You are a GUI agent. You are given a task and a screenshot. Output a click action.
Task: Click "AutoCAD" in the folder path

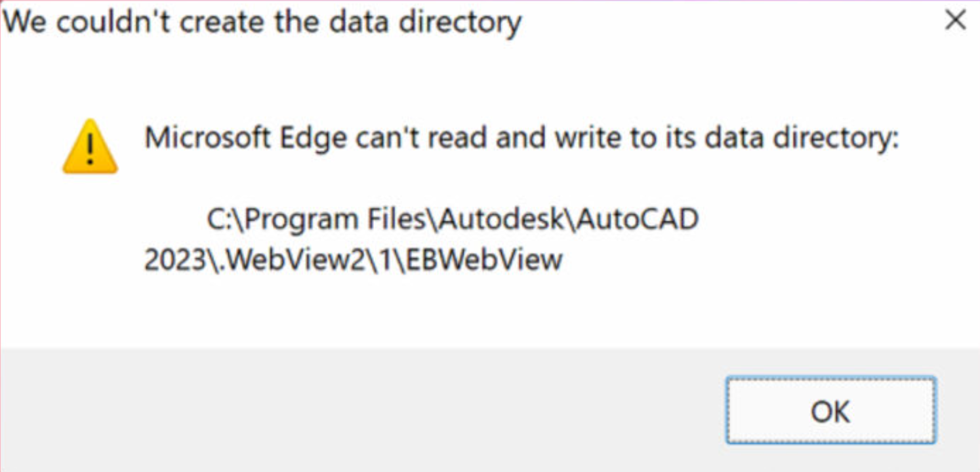tap(636, 220)
